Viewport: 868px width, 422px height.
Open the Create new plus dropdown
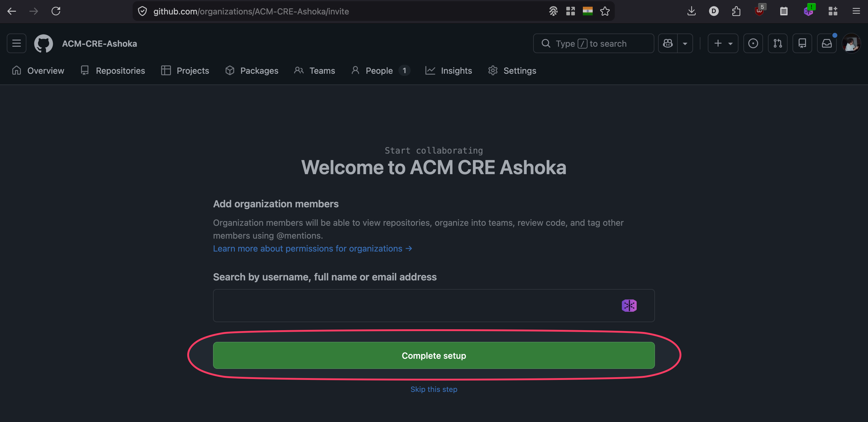click(x=723, y=43)
